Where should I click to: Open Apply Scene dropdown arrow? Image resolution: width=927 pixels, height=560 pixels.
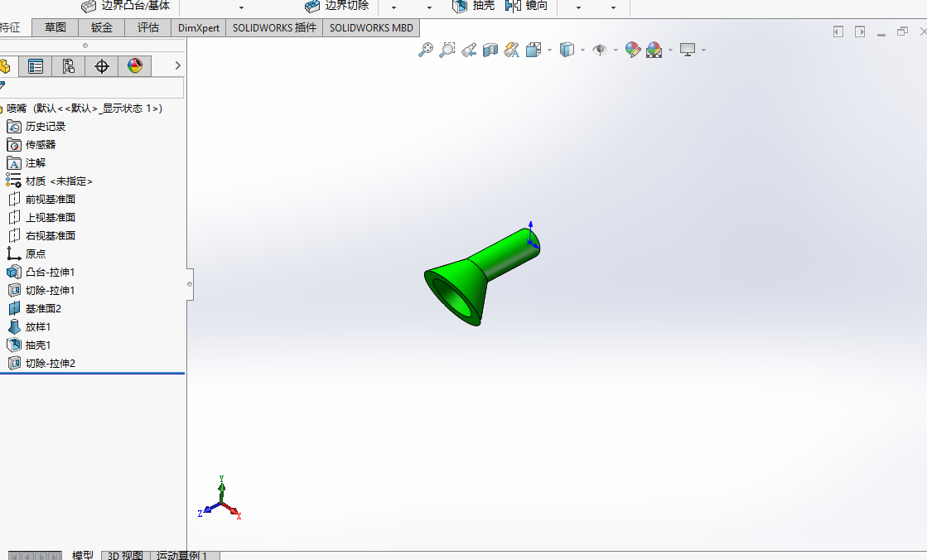(x=670, y=51)
